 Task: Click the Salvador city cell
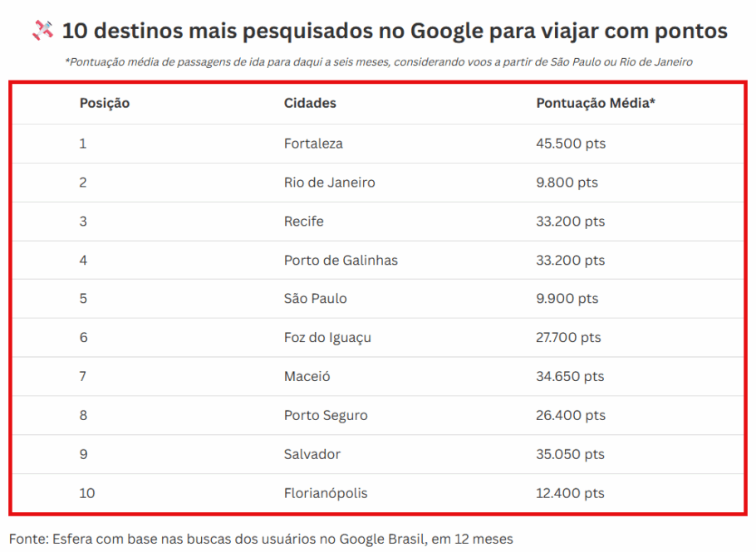[x=312, y=455]
